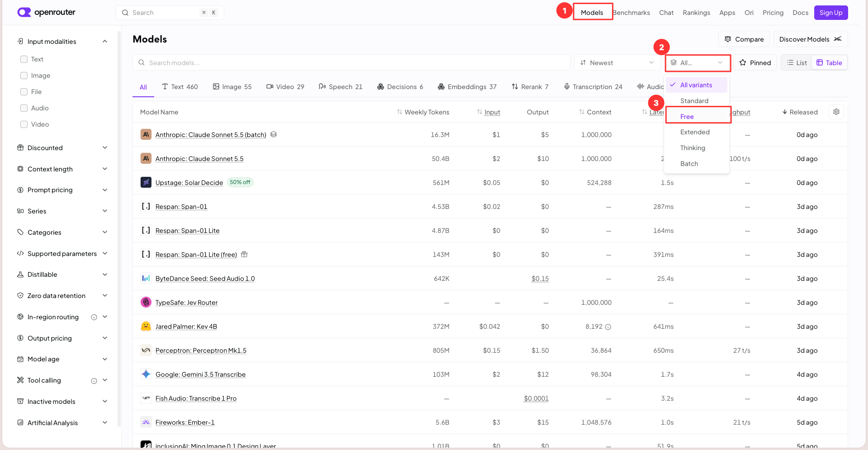Open the Pricing page link
The width and height of the screenshot is (868, 450).
tap(773, 13)
